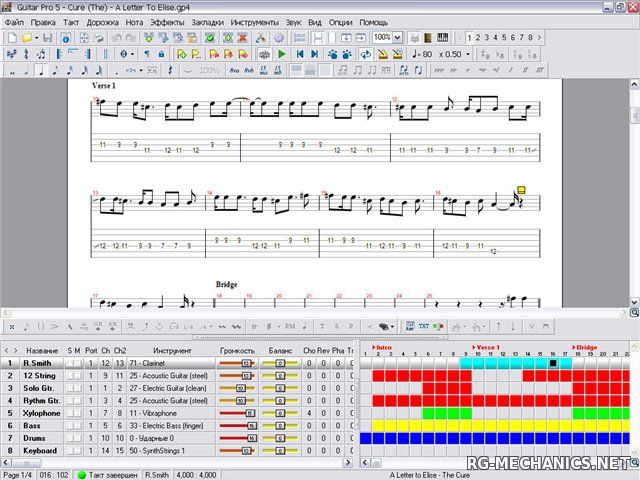Click the green Play button in toolbar
This screenshot has width=640, height=480.
tap(282, 54)
